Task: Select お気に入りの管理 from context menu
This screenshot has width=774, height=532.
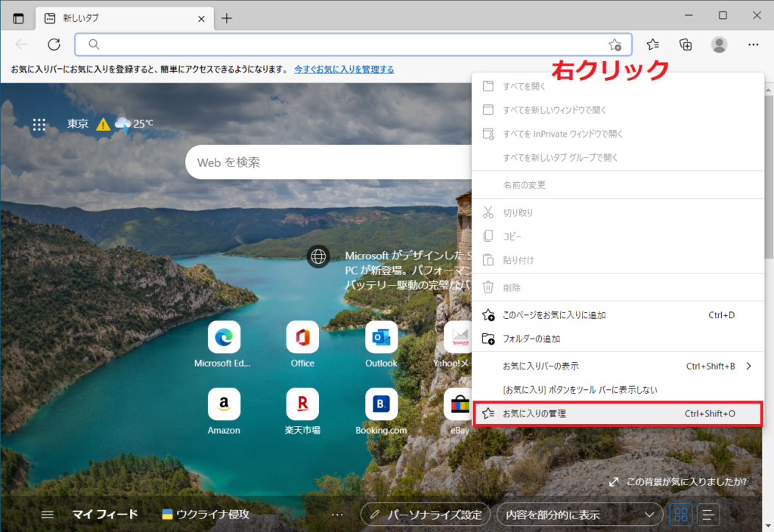Action: [x=617, y=413]
